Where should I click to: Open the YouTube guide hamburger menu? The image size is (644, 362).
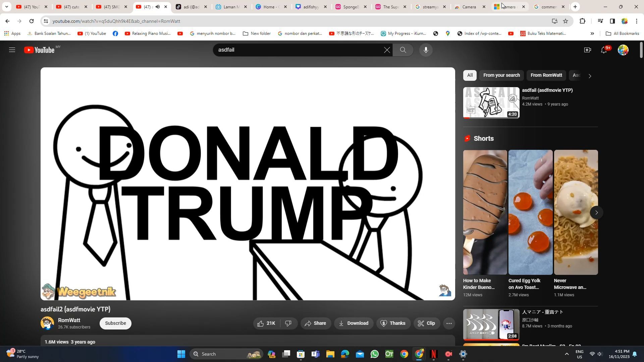[12, 50]
